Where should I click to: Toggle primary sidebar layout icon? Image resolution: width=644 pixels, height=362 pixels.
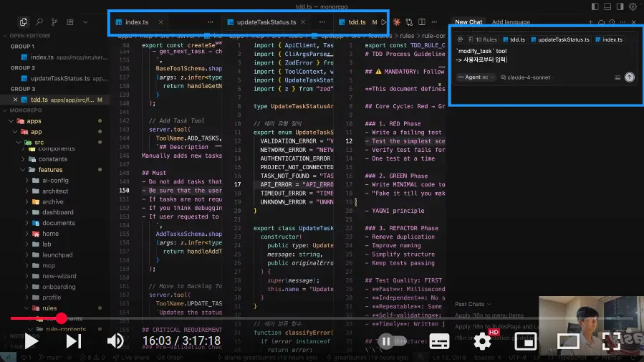pos(595,6)
